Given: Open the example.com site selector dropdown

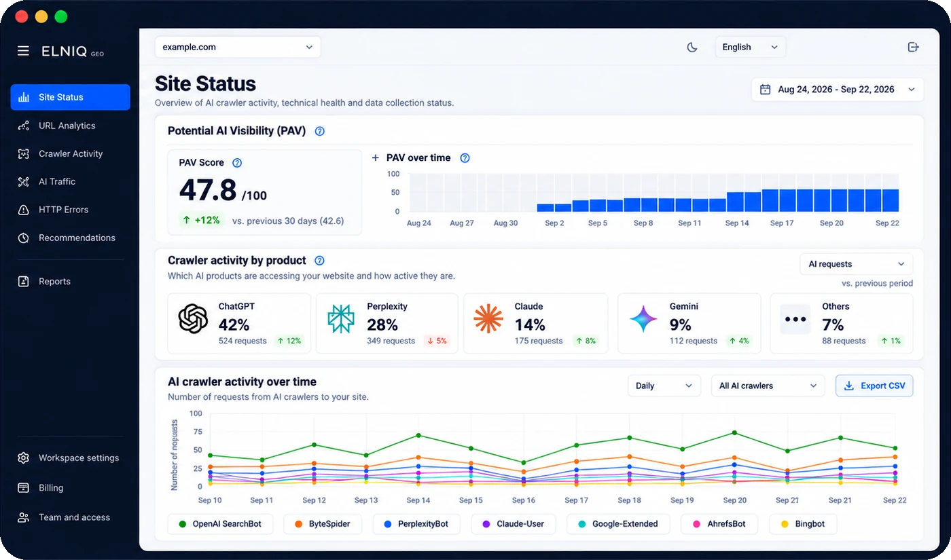Looking at the screenshot, I should click(x=238, y=48).
